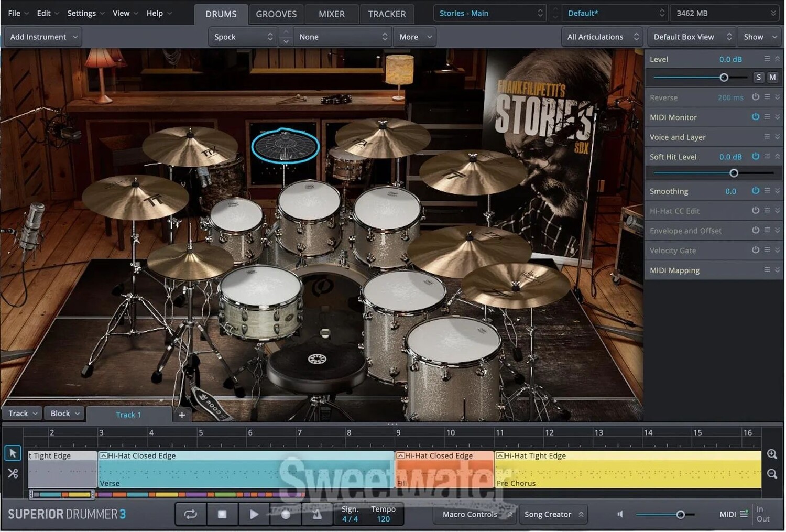
Task: Toggle Soft Hit Level power button
Action: click(755, 156)
